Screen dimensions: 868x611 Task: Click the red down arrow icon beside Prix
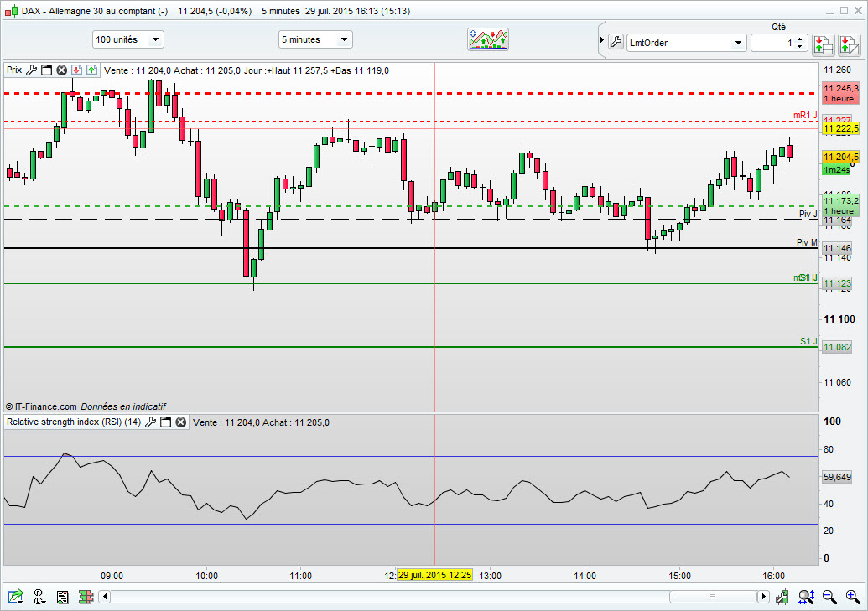coord(76,70)
